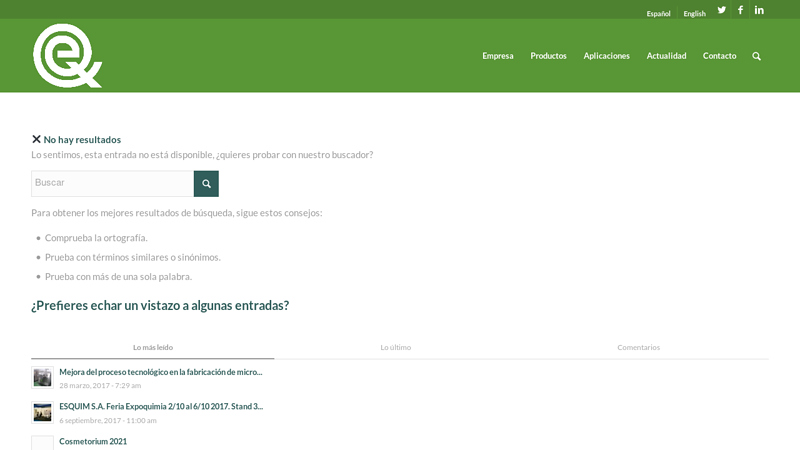Navigate to the Contacto page
Viewport: 800px width, 450px height.
coord(719,56)
